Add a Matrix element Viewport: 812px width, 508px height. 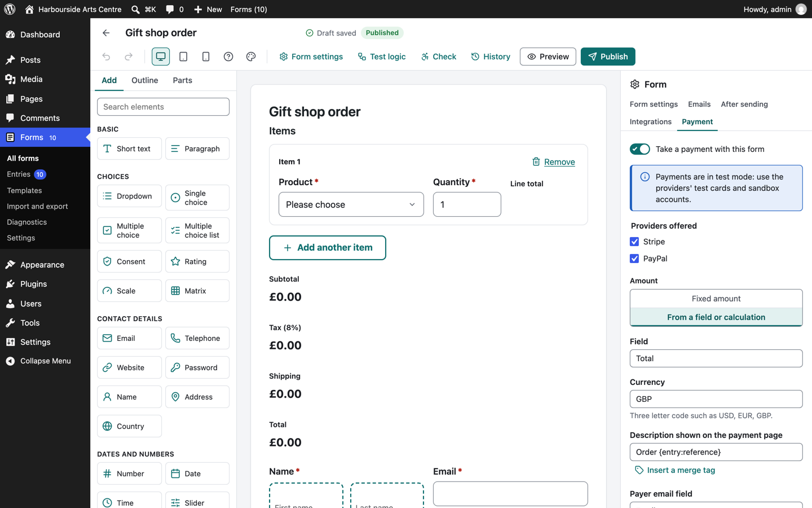[197, 291]
